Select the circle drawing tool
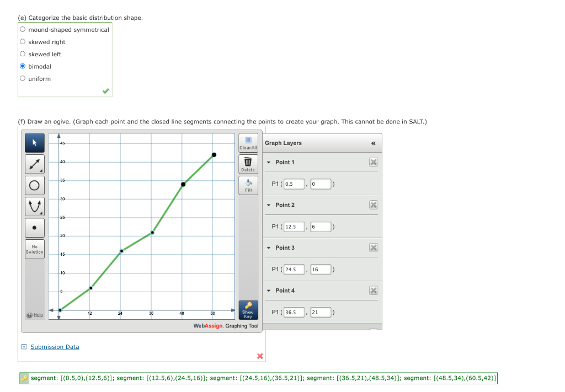Screen dimensions: 565x392 tap(34, 185)
